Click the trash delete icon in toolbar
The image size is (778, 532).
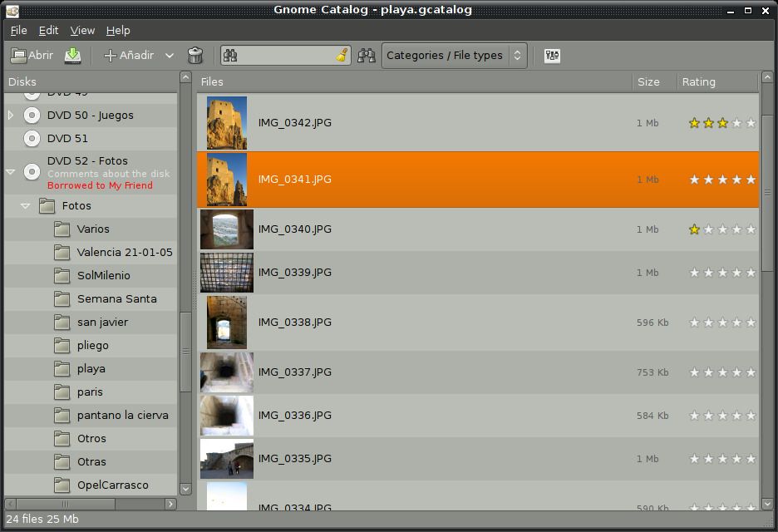195,56
